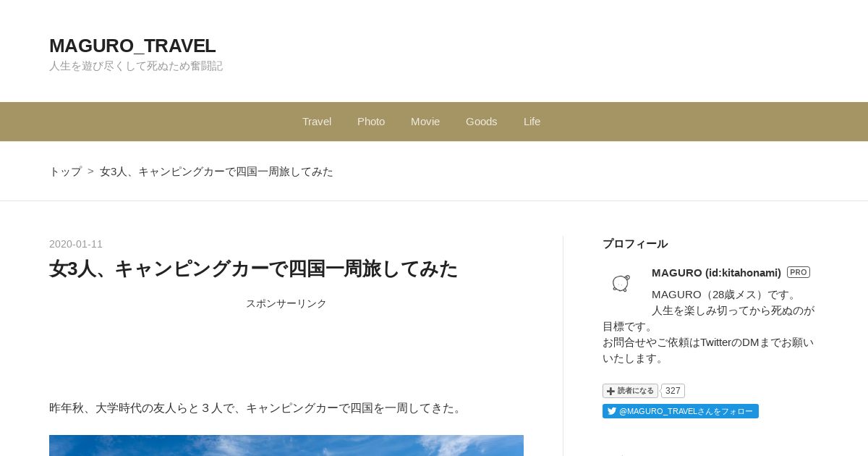
Task: Click the プロフィール sidebar heading
Action: pyautogui.click(x=635, y=244)
